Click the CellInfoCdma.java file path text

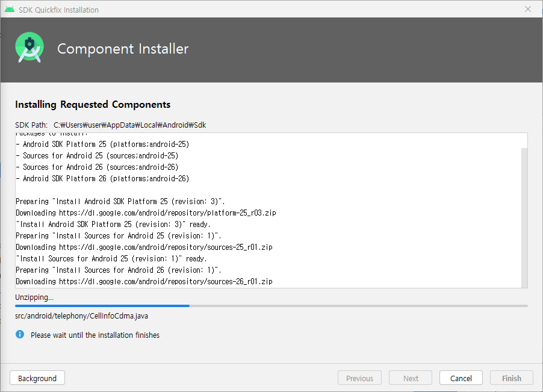click(x=81, y=316)
